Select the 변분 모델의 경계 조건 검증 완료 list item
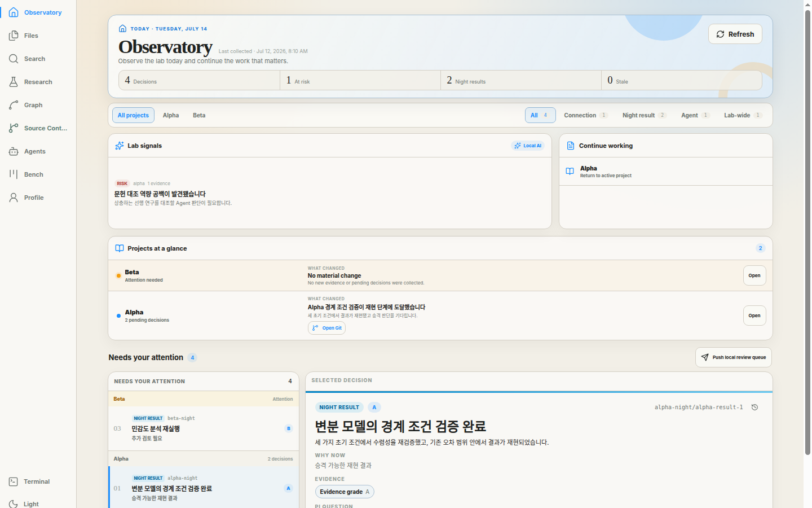The height and width of the screenshot is (508, 812). pyautogui.click(x=204, y=488)
